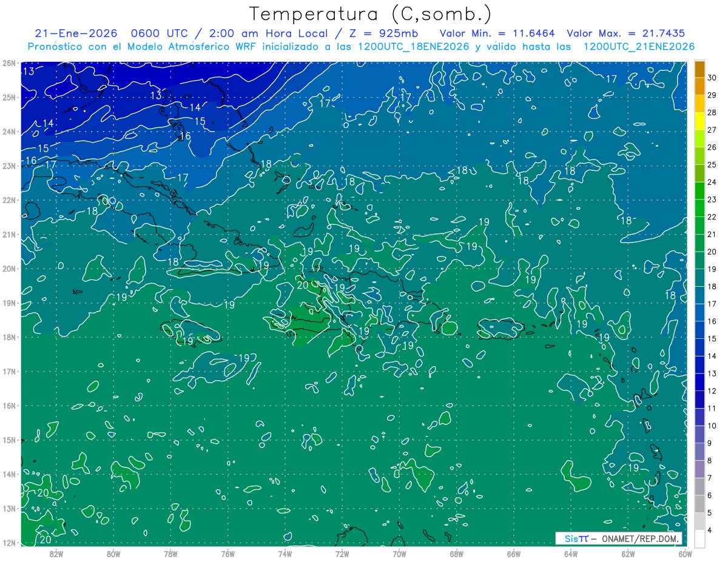
Task: Click the "22N" latitude label
Action: (8, 200)
